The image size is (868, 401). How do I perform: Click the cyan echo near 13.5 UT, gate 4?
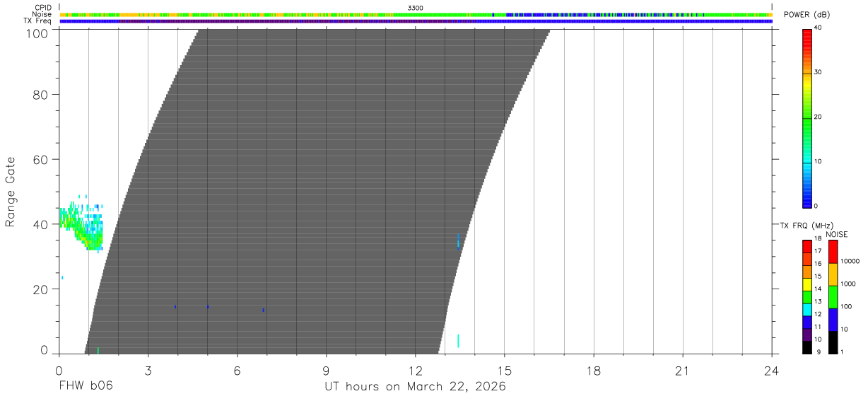(x=458, y=340)
